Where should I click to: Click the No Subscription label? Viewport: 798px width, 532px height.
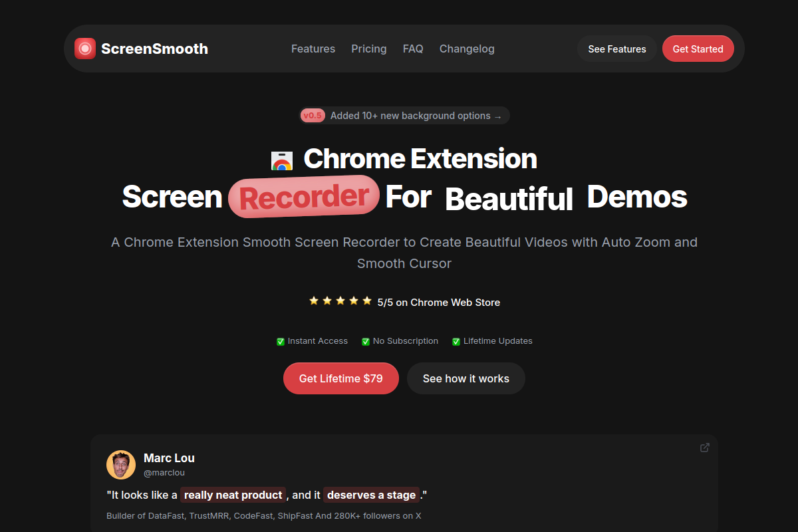click(406, 340)
